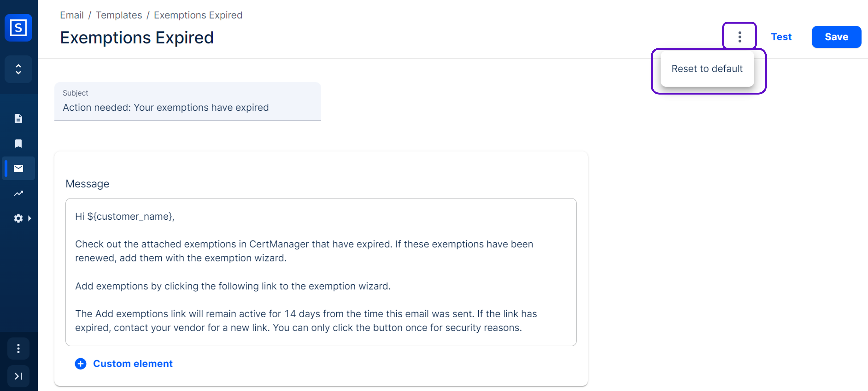868x391 pixels.
Task: Open the up-down switcher in sidebar
Action: (x=18, y=69)
